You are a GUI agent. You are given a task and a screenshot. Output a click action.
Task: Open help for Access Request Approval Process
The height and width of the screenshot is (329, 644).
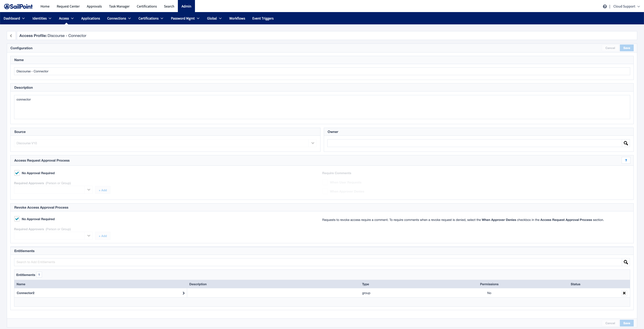coord(626,160)
